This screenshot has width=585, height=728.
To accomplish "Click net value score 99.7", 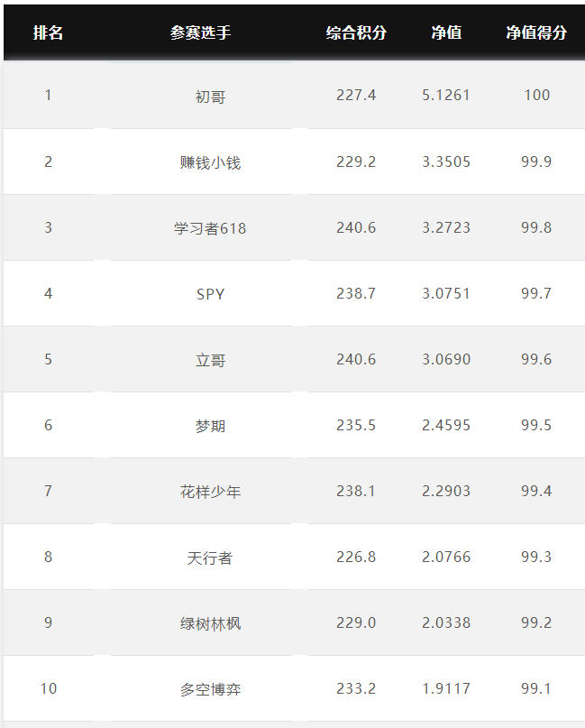I will pyautogui.click(x=536, y=293).
